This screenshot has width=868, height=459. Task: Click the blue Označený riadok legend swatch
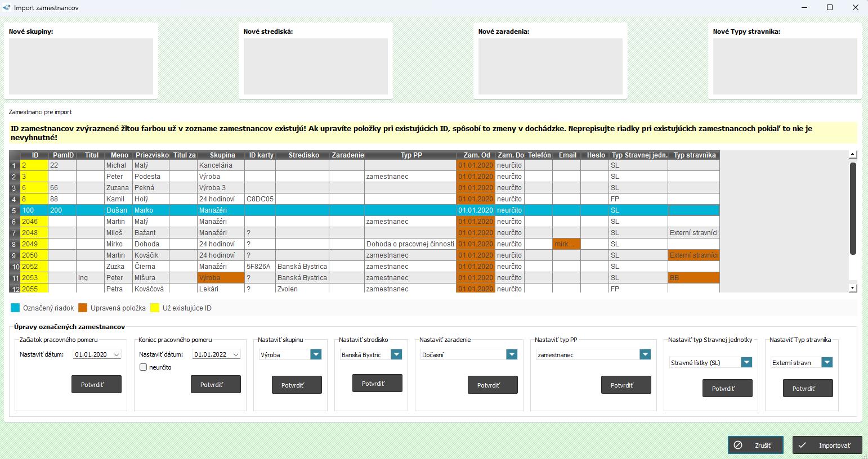pyautogui.click(x=15, y=308)
